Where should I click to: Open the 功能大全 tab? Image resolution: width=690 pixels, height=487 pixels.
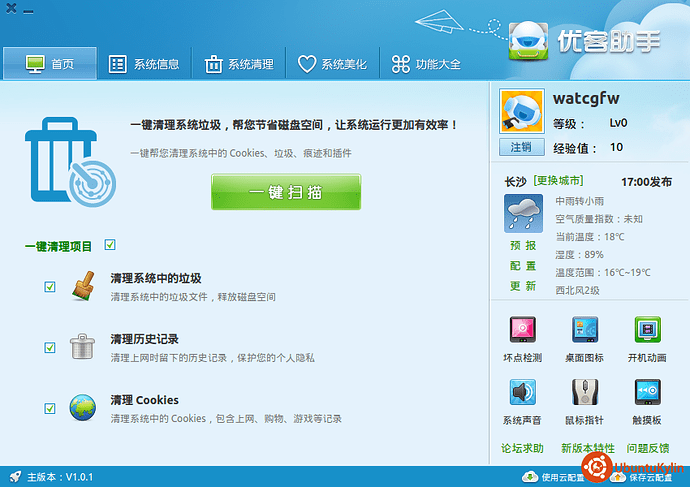(x=426, y=64)
